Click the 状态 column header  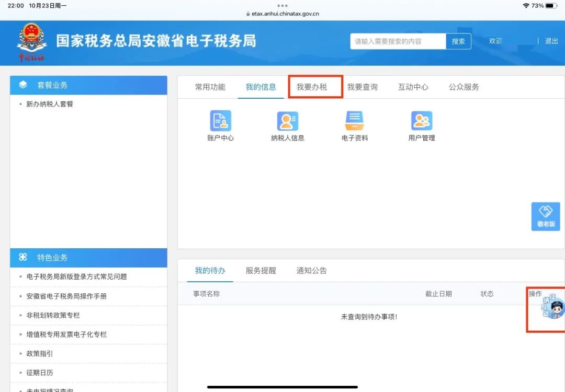[x=487, y=294]
